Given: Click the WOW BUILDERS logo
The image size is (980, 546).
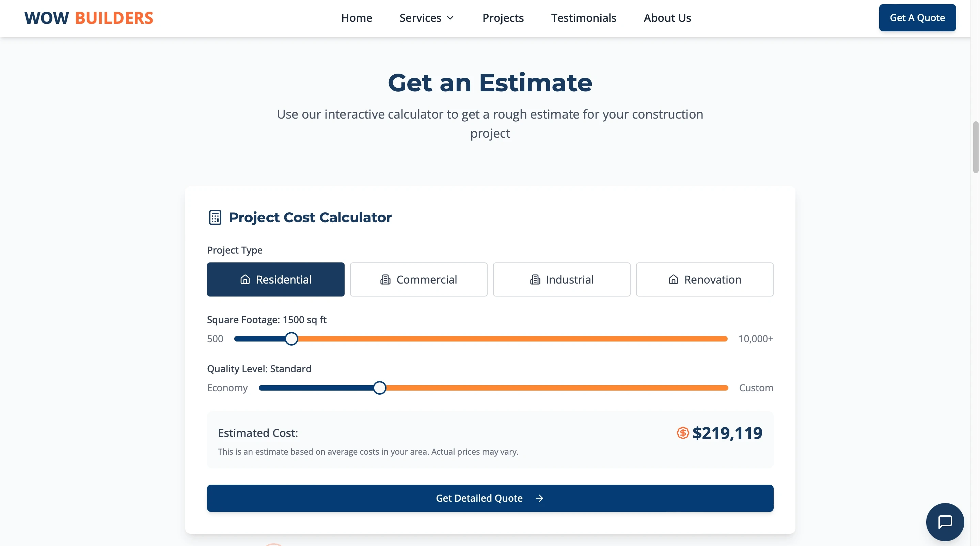Looking at the screenshot, I should pyautogui.click(x=89, y=18).
